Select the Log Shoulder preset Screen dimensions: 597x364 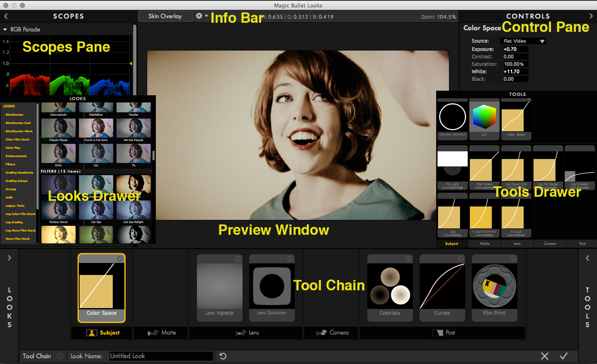click(x=580, y=168)
